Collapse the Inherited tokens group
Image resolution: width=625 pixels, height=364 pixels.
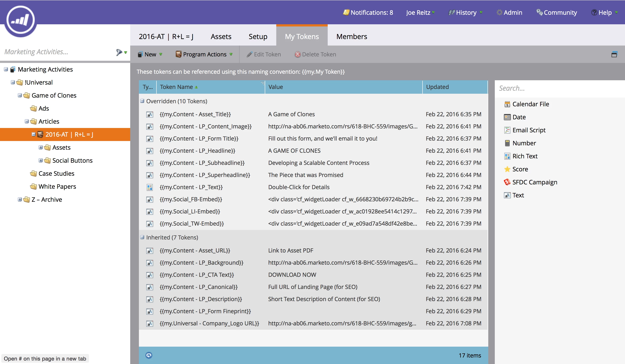coord(142,237)
